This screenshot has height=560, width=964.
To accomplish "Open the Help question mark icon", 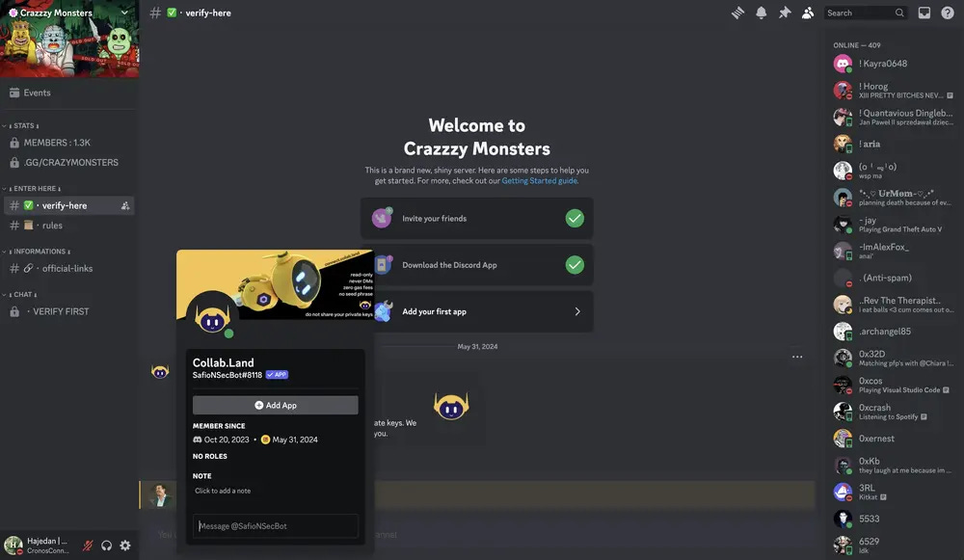I will (948, 13).
